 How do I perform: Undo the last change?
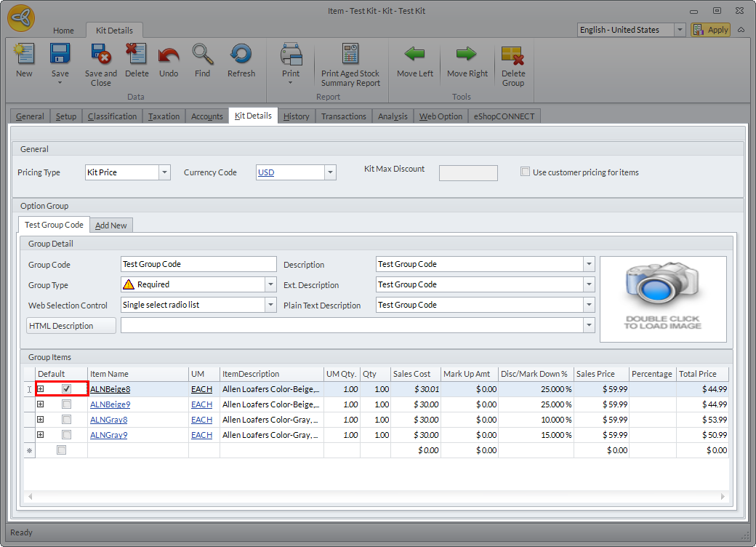click(169, 55)
